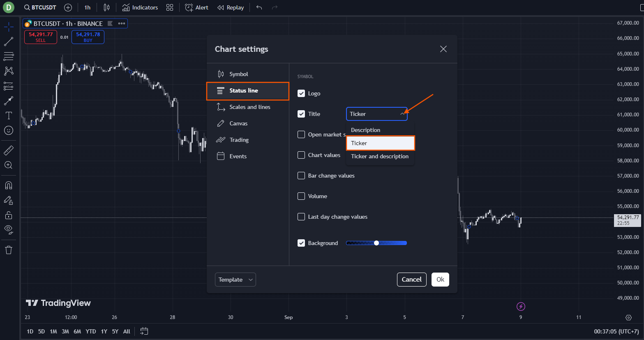Click the 54,291.78 BUY button

click(x=88, y=37)
